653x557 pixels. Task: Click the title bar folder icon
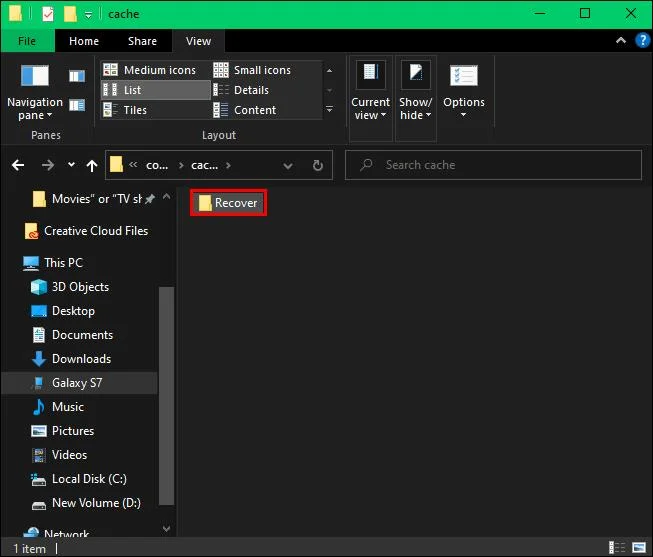coord(15,14)
